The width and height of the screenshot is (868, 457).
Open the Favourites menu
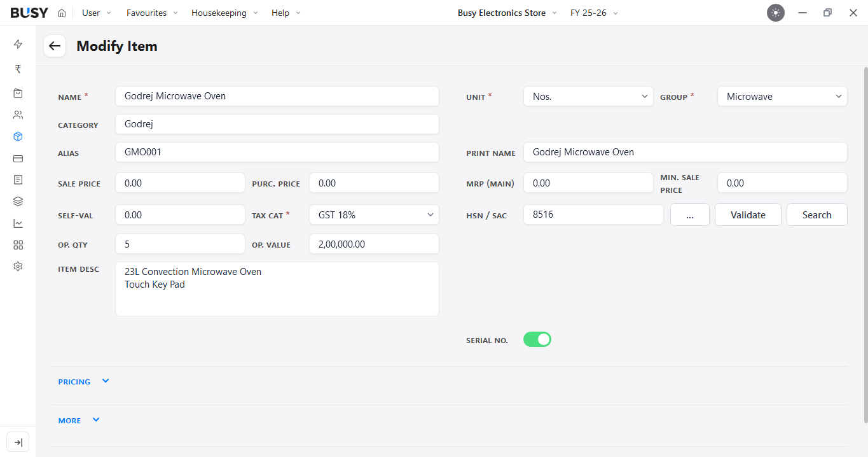152,13
